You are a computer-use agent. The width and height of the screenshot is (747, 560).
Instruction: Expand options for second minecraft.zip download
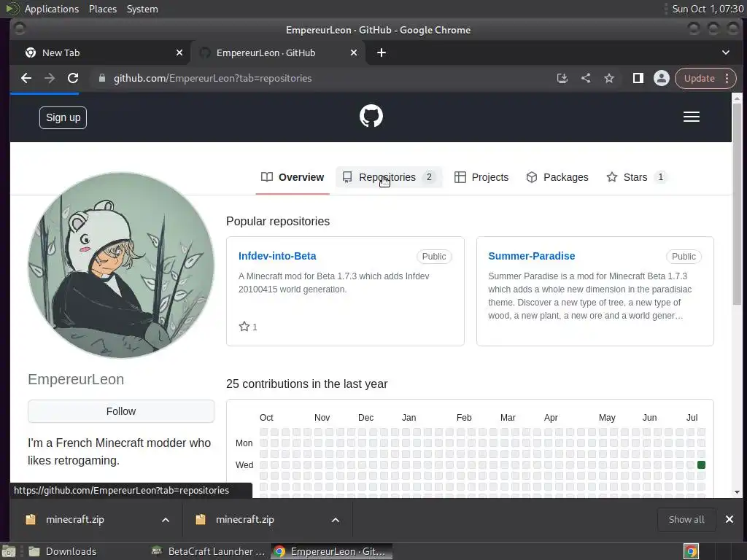[336, 520]
